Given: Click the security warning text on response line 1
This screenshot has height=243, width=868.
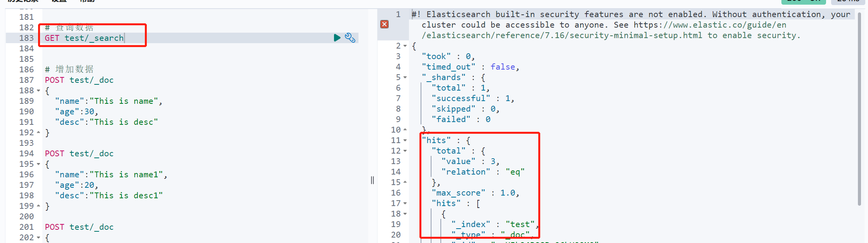Looking at the screenshot, I should (x=631, y=25).
